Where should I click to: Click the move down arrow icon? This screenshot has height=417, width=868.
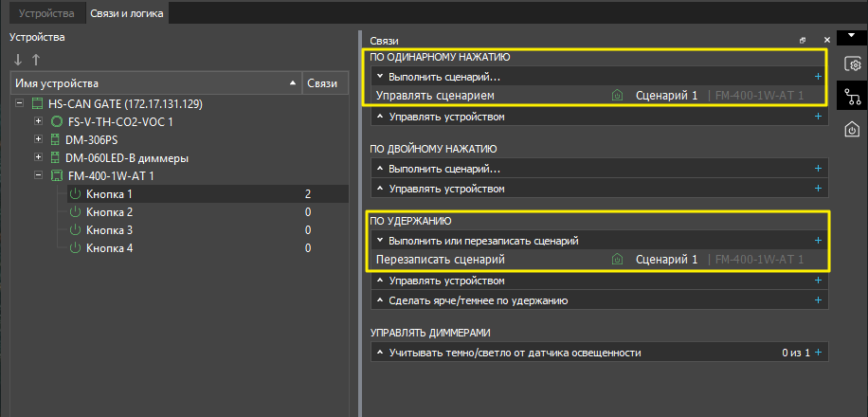(x=18, y=61)
